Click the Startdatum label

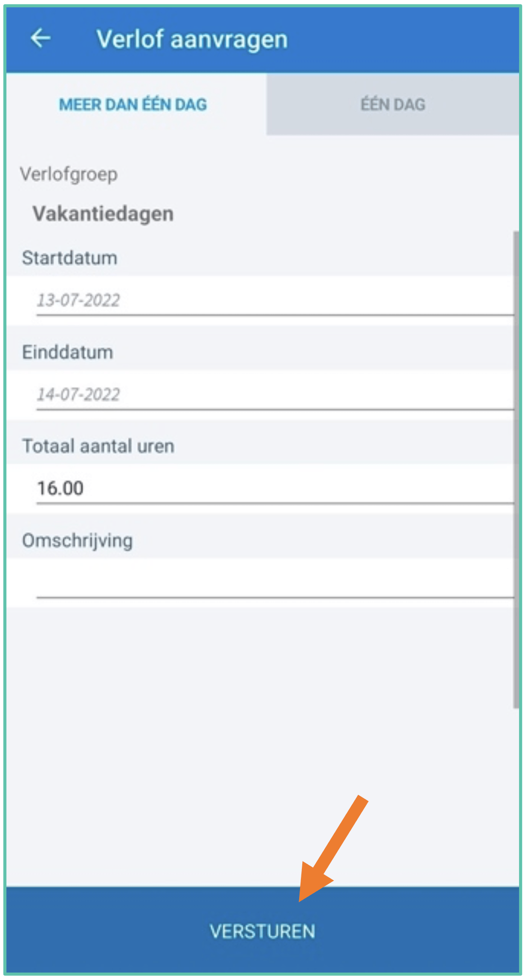(x=70, y=258)
